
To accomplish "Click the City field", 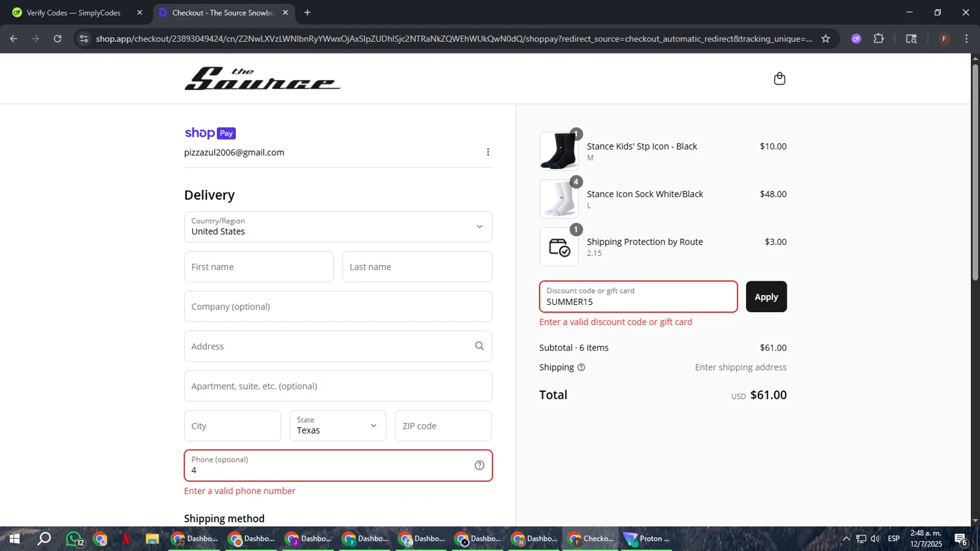I will point(233,426).
